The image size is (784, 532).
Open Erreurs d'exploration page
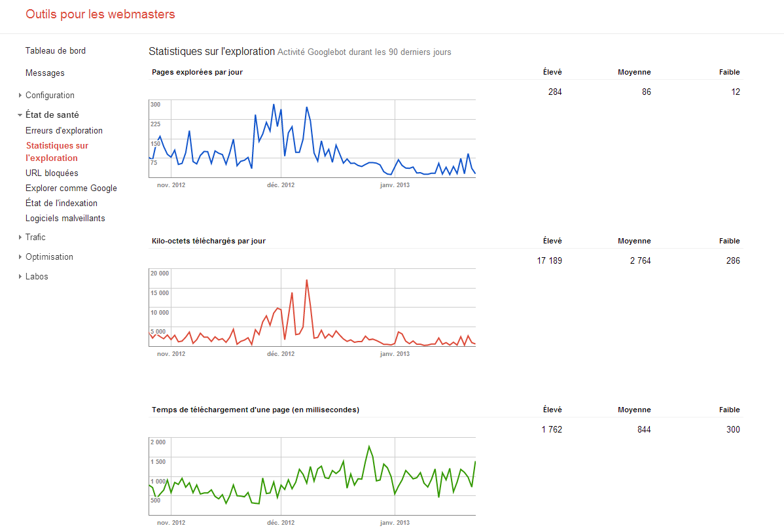coord(64,131)
